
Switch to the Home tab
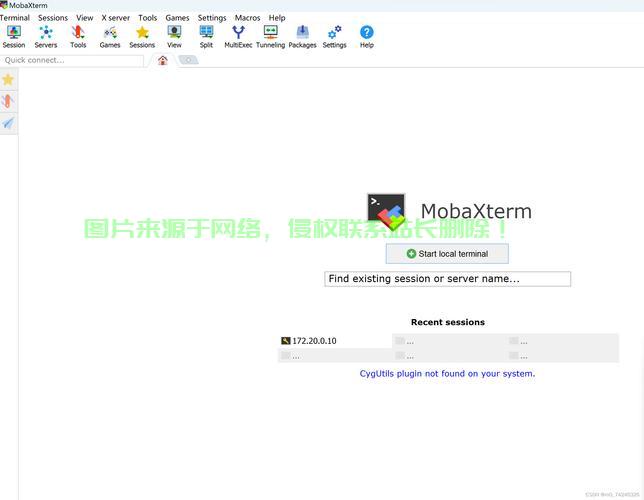coord(163,60)
